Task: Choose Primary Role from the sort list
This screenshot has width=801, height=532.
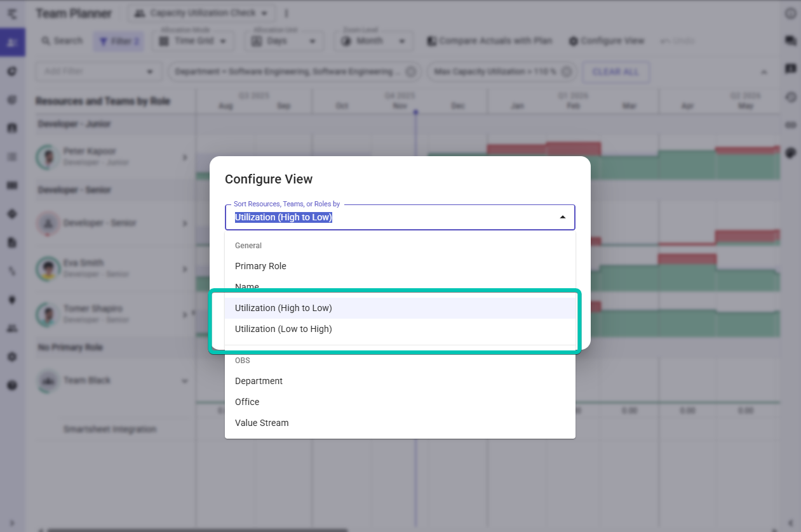Action: point(260,266)
